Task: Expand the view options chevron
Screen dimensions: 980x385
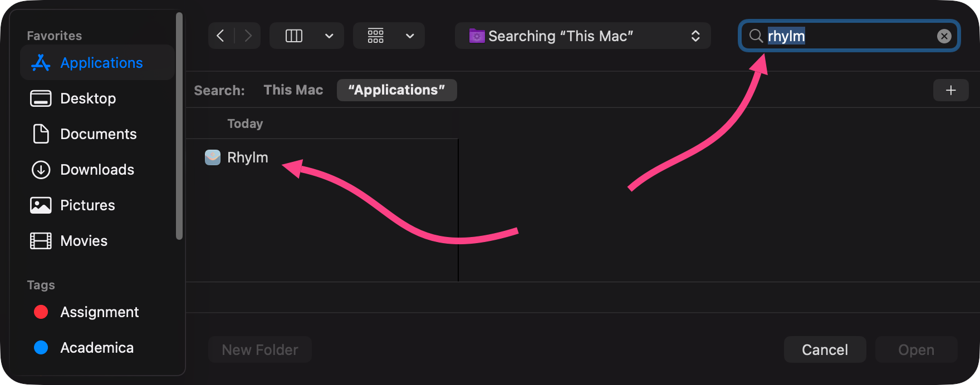Action: [x=329, y=36]
